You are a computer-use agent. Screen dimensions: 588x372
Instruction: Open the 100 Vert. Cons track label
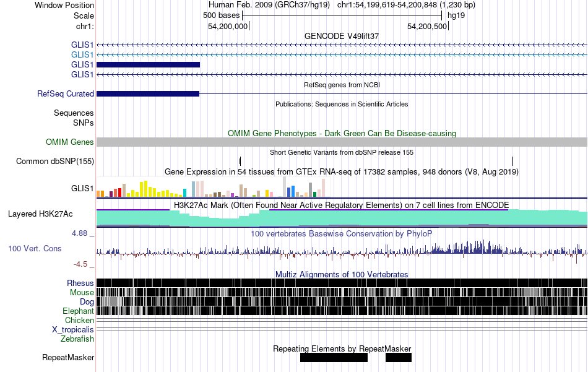35,248
